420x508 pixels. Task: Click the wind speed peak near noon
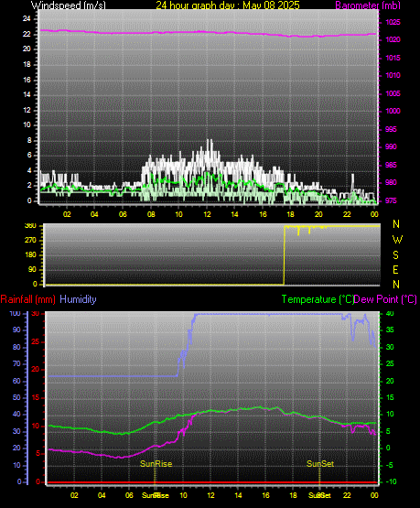(210, 141)
